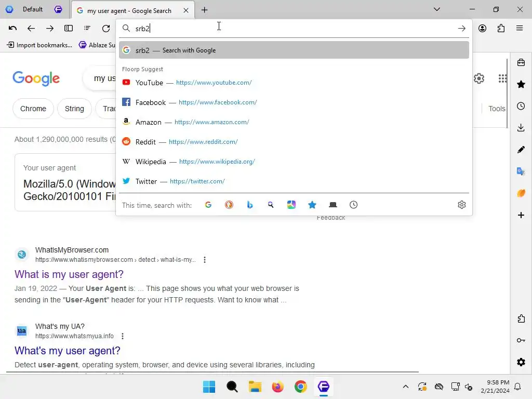
Task: Choose the Reddit suggestion
Action: point(294,141)
